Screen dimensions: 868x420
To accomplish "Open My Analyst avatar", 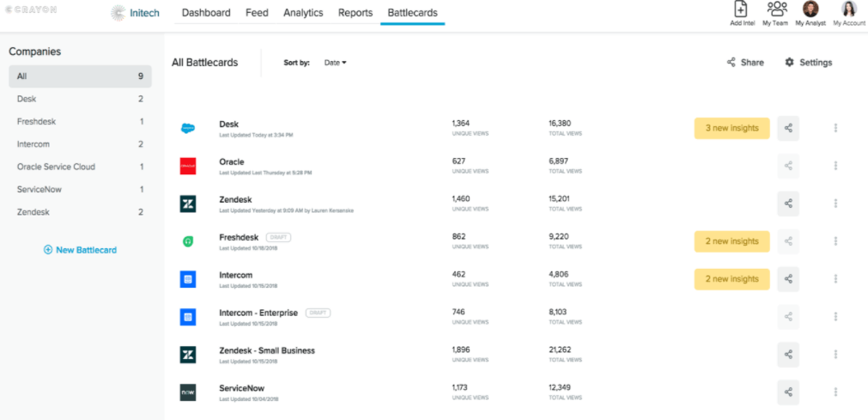I will click(810, 9).
